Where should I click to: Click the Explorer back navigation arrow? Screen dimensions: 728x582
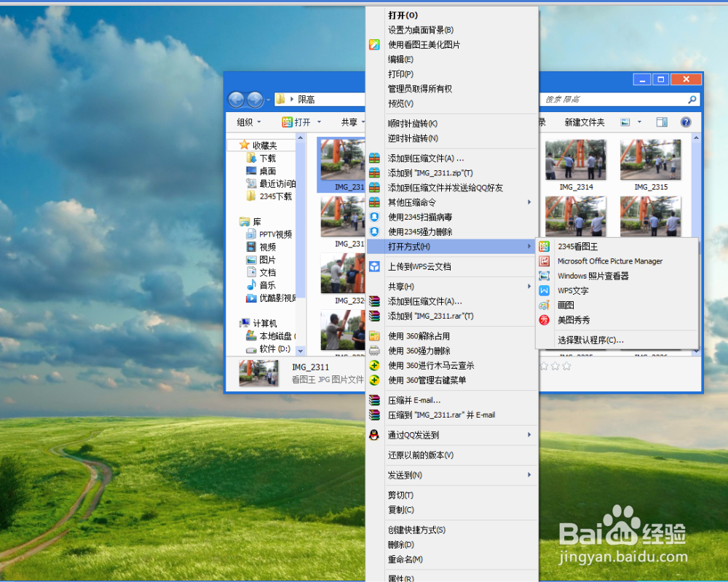click(237, 100)
